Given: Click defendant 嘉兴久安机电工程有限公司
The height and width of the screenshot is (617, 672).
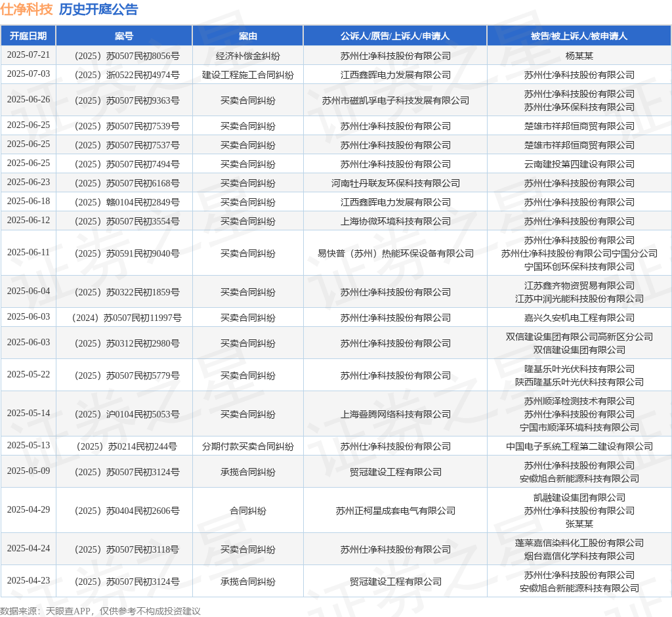Looking at the screenshot, I should [x=579, y=317].
